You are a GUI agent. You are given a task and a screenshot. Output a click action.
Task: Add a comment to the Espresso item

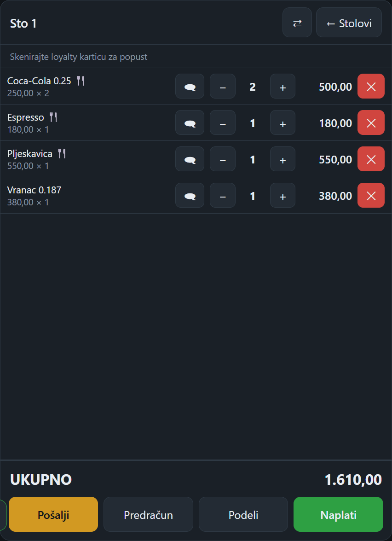190,122
